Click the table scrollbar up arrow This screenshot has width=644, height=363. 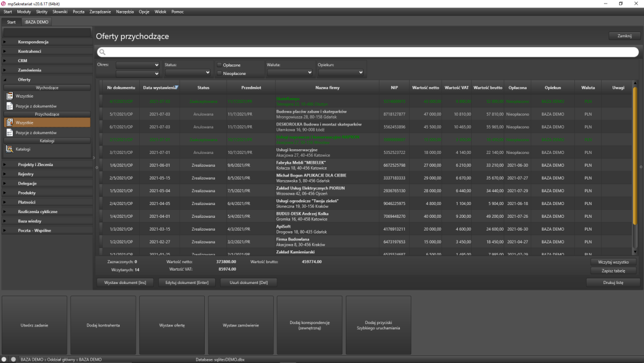635,84
